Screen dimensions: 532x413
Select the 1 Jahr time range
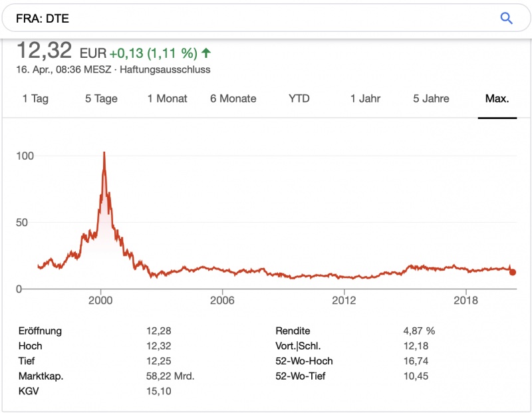click(365, 98)
